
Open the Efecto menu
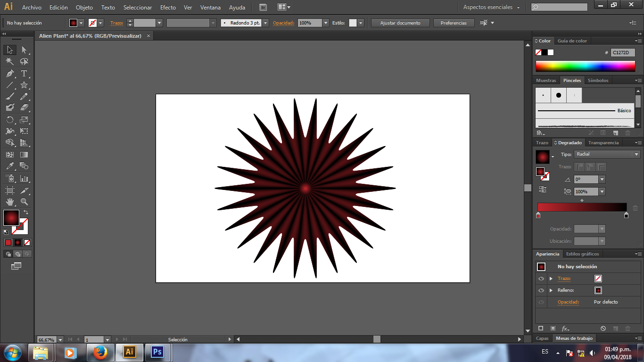(168, 8)
